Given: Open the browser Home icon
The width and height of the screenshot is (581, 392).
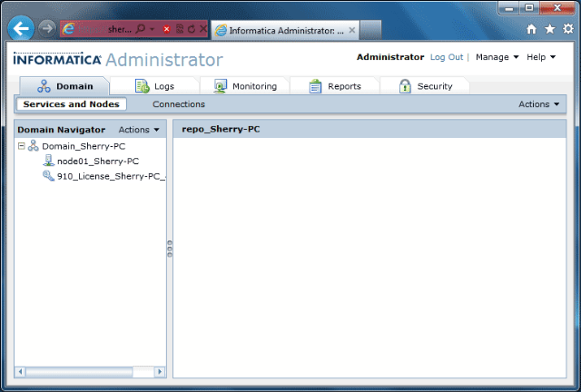Looking at the screenshot, I should click(x=531, y=29).
